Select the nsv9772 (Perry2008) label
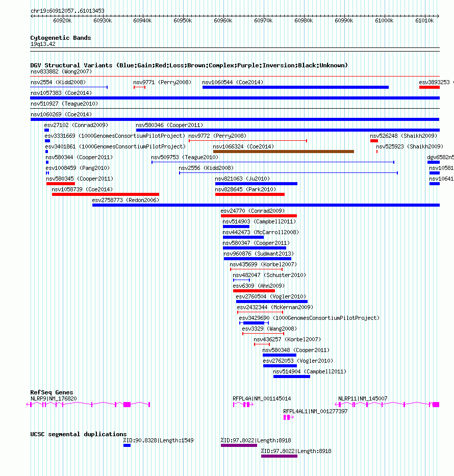454x476 pixels. coord(217,136)
